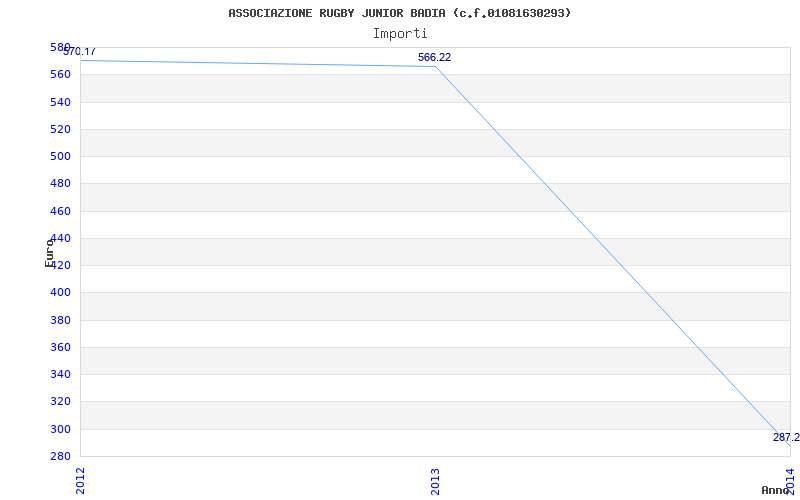Click the Anno x-axis title
This screenshot has width=800, height=500.
(x=775, y=490)
